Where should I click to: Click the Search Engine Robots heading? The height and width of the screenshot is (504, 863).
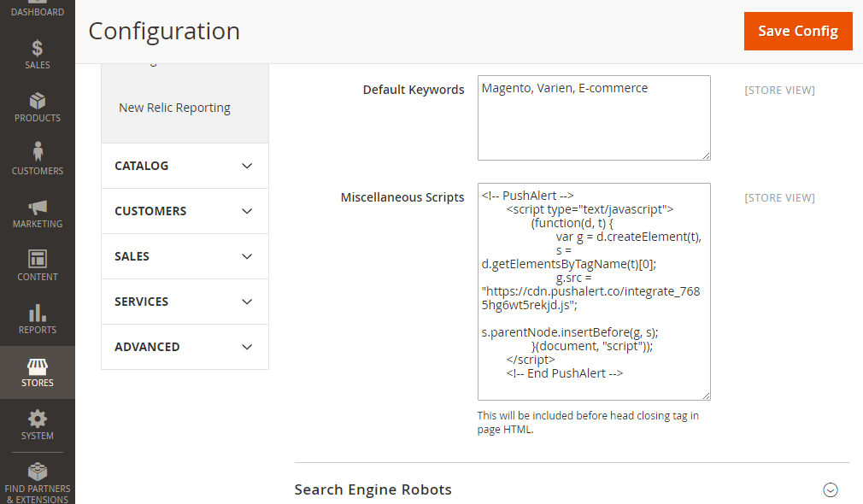tap(373, 489)
